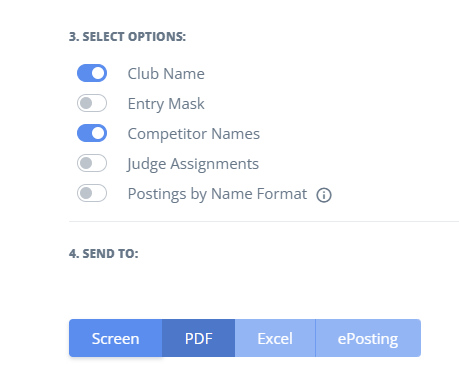The image size is (459, 374).
Task: Click the Entry Mask label text
Action: [166, 104]
